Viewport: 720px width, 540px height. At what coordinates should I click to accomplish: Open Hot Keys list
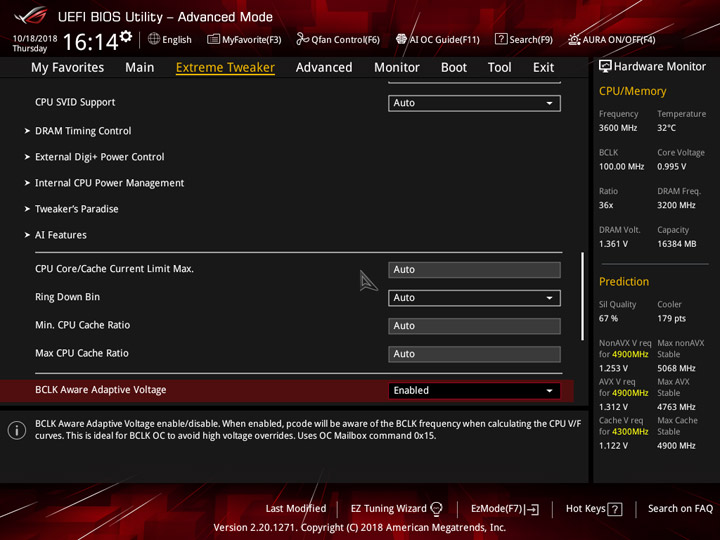click(x=594, y=509)
